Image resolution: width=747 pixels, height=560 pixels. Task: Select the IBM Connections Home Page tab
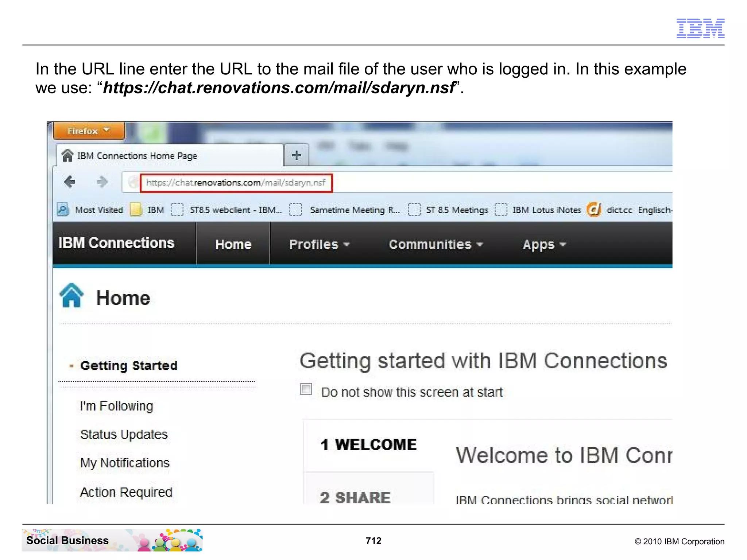click(170, 156)
